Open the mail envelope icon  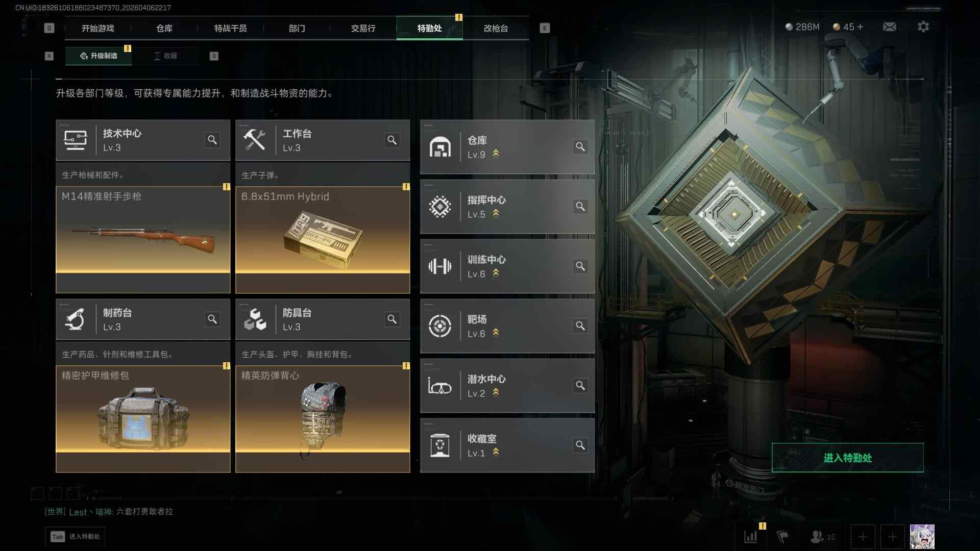coord(889,27)
